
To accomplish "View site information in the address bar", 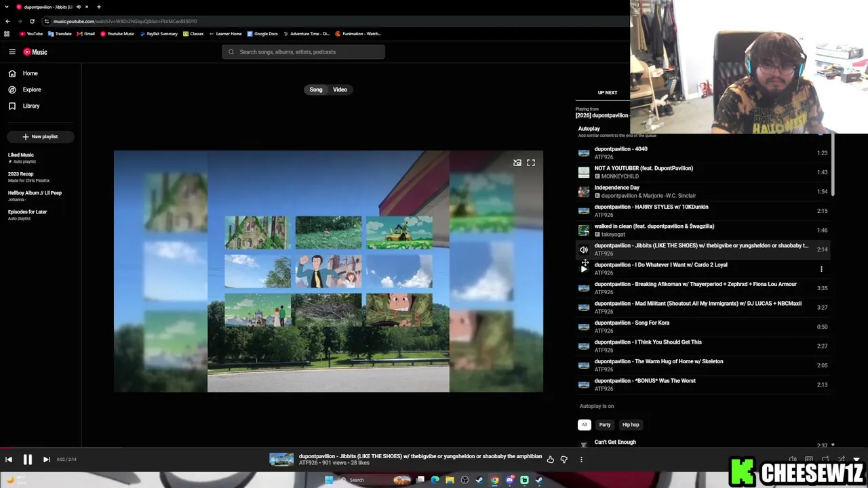I will click(47, 21).
